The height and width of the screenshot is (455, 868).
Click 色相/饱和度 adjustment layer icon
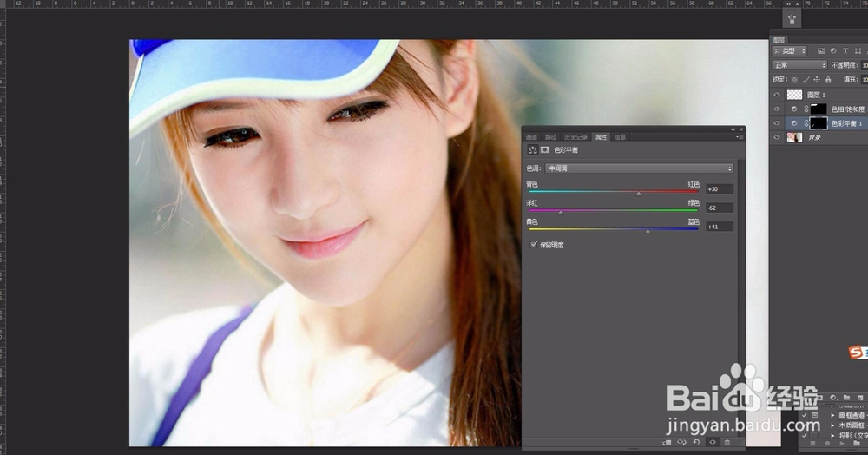(x=794, y=109)
